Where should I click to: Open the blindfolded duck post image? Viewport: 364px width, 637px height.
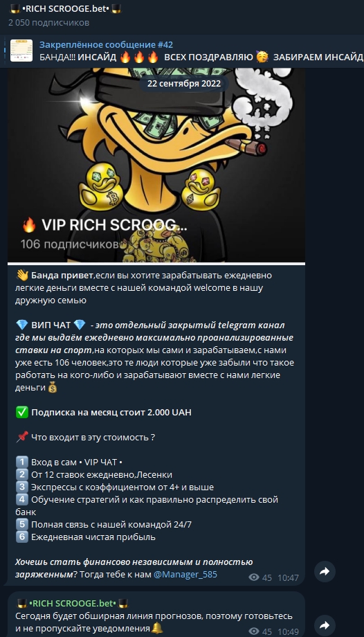pyautogui.click(x=156, y=165)
